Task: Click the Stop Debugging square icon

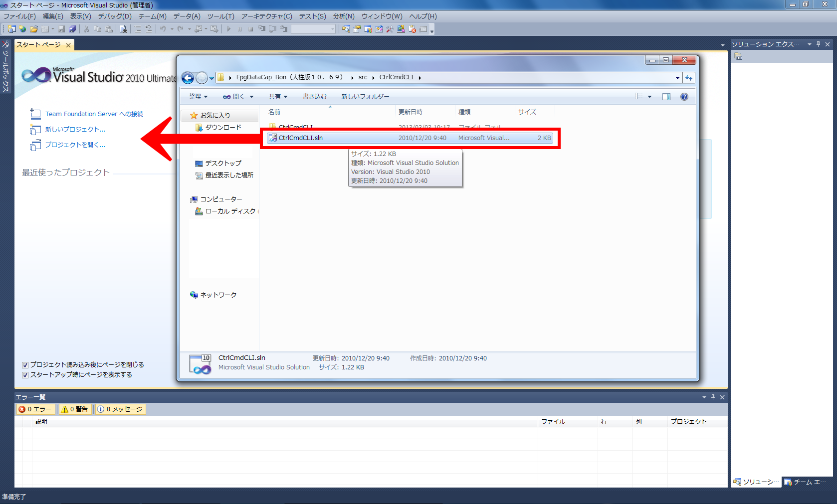Action: pyautogui.click(x=250, y=29)
